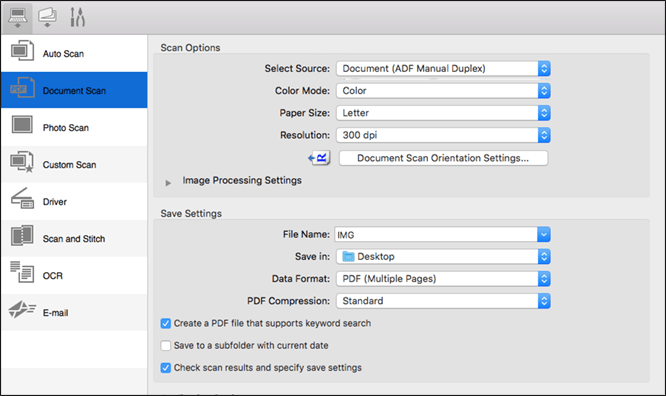This screenshot has height=396, width=666.
Task: Open the E-mail envelope icon
Action: click(x=22, y=309)
